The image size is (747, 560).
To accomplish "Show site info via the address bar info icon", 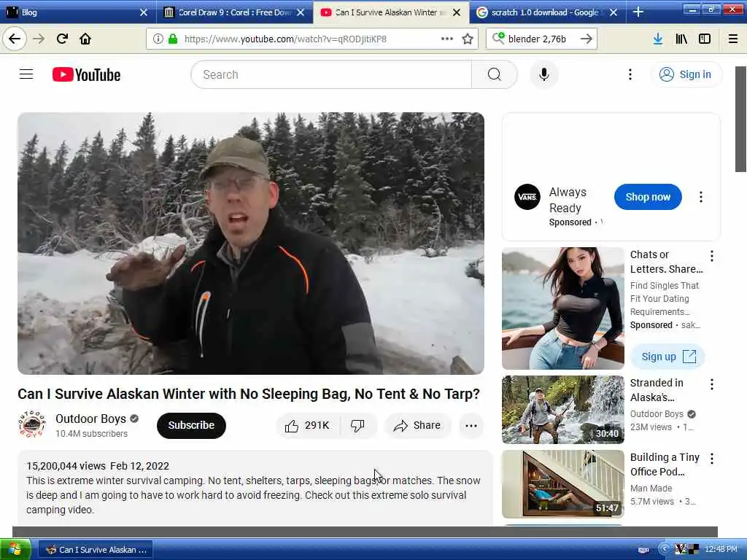I will (158, 39).
